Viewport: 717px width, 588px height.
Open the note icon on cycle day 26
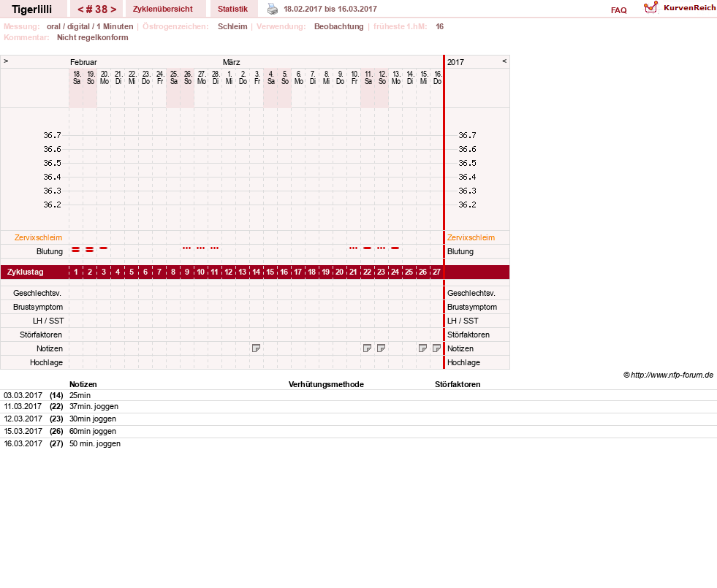(423, 348)
